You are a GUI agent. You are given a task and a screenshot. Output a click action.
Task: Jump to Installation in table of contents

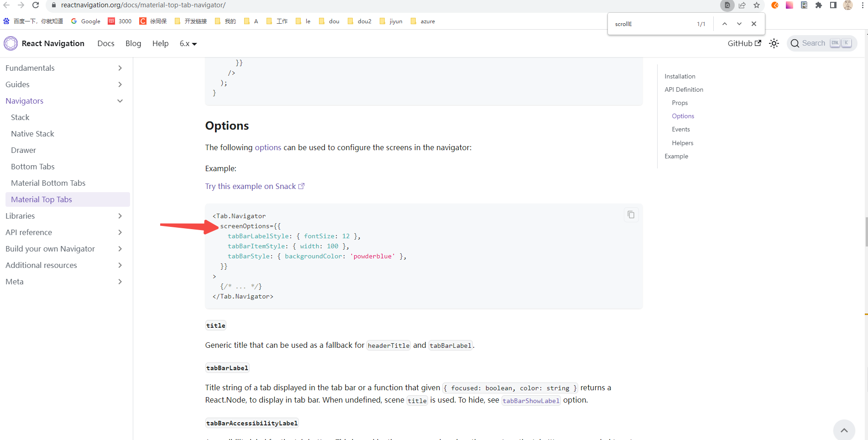[x=680, y=76]
